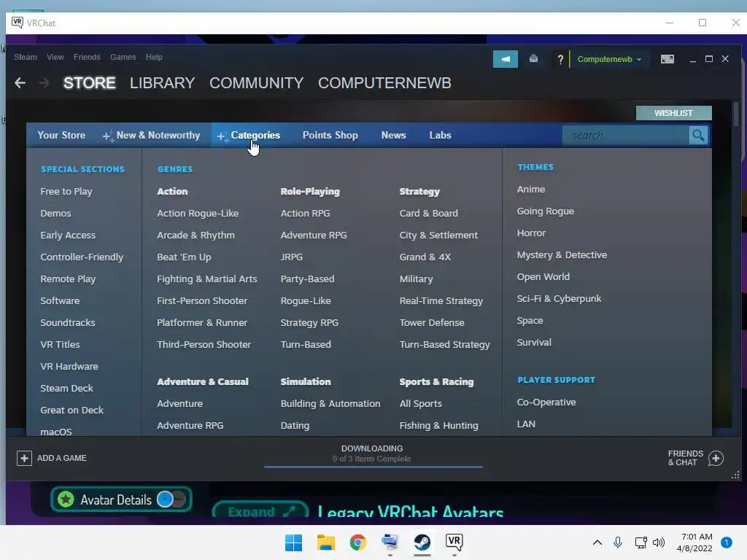Click the WISHLIST button
The height and width of the screenshot is (560, 747).
tap(673, 113)
